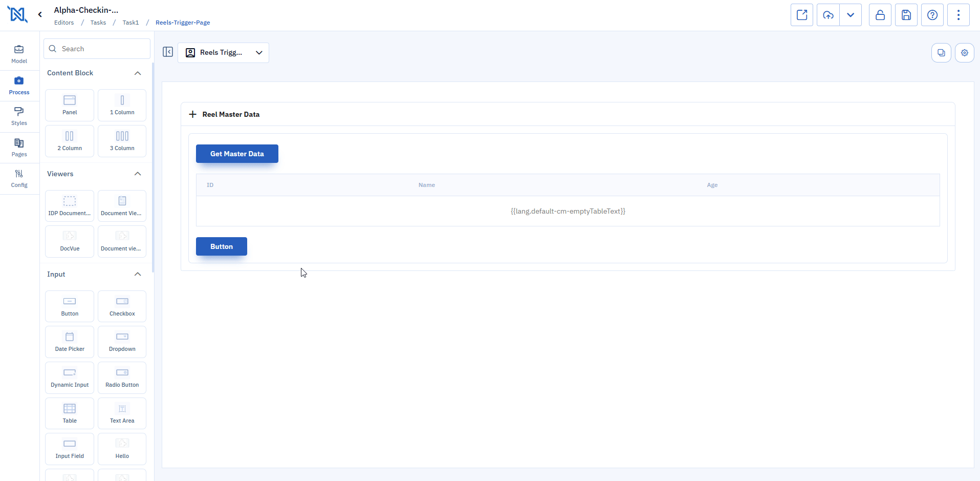Open the dropdown arrow next to cloud upload
Screen dimensions: 980x481
851,15
